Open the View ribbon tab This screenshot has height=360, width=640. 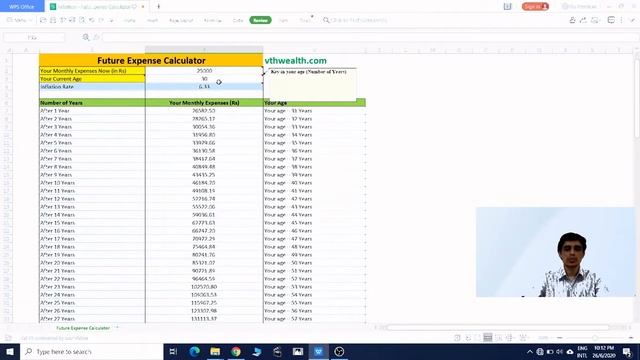click(x=283, y=20)
